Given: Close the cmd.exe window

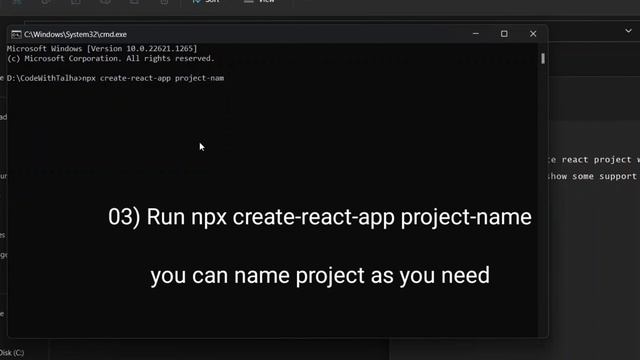Looking at the screenshot, I should (x=533, y=34).
